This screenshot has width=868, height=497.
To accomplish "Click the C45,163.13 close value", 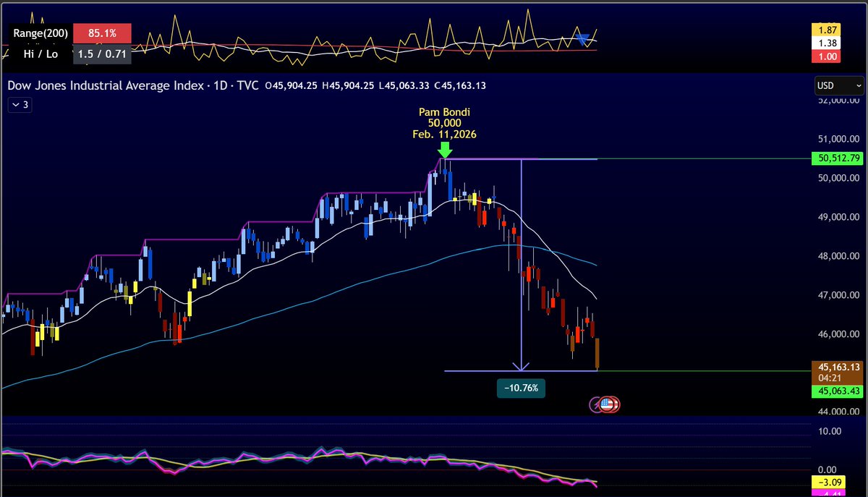I will point(459,85).
